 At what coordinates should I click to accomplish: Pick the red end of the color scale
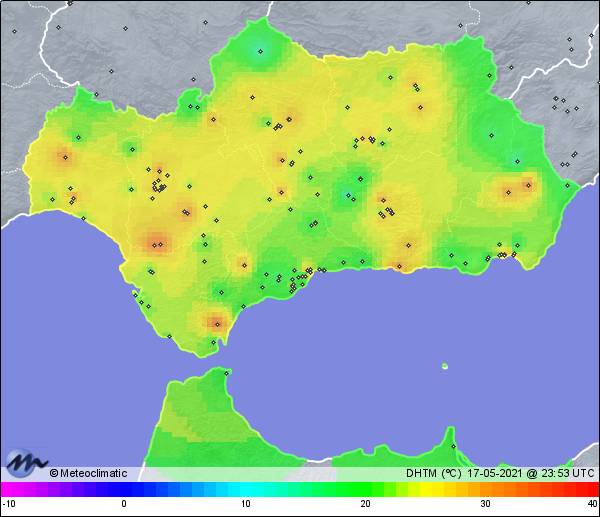[x=592, y=489]
